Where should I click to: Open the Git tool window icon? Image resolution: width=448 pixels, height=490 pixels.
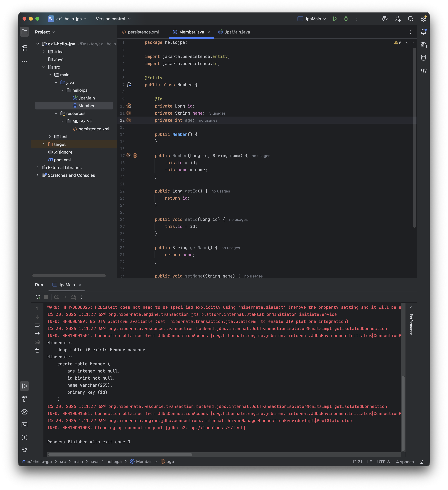click(24, 450)
